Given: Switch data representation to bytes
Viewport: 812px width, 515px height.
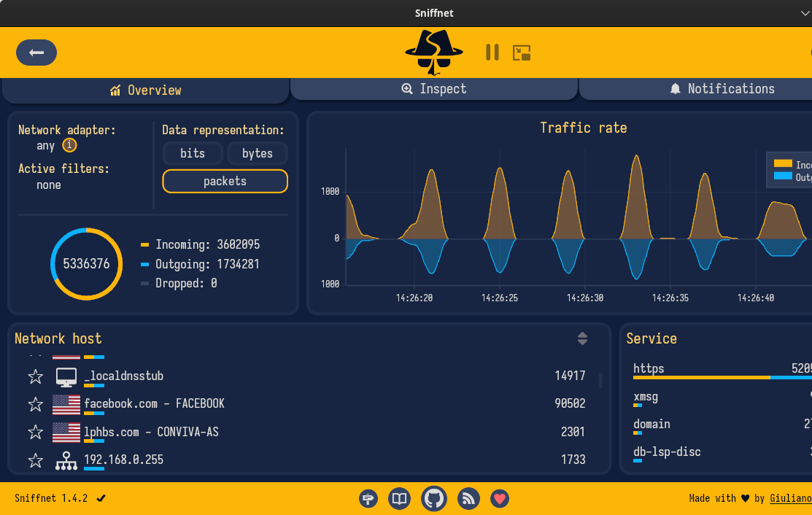Looking at the screenshot, I should (257, 153).
